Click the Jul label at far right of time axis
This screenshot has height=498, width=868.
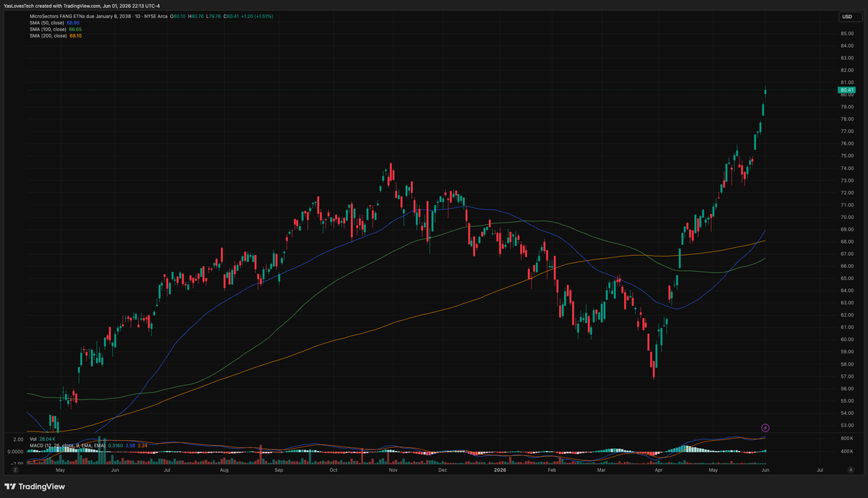pyautogui.click(x=820, y=469)
